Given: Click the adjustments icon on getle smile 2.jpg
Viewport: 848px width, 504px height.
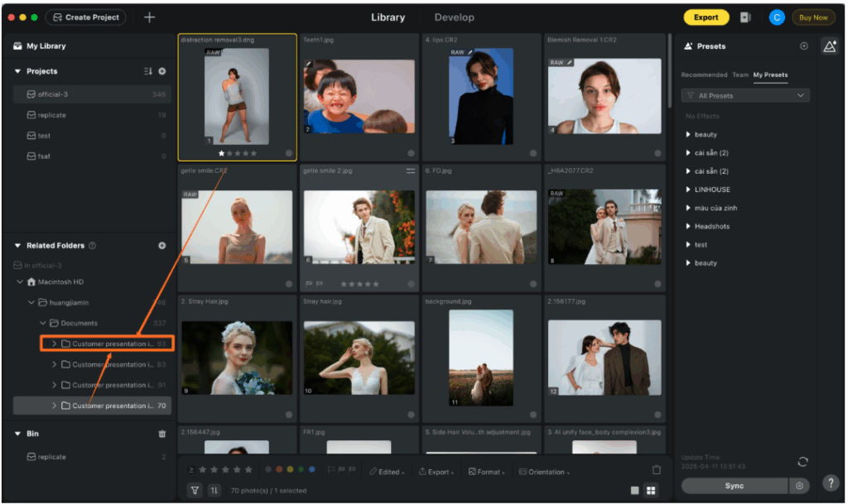Looking at the screenshot, I should pyautogui.click(x=411, y=170).
